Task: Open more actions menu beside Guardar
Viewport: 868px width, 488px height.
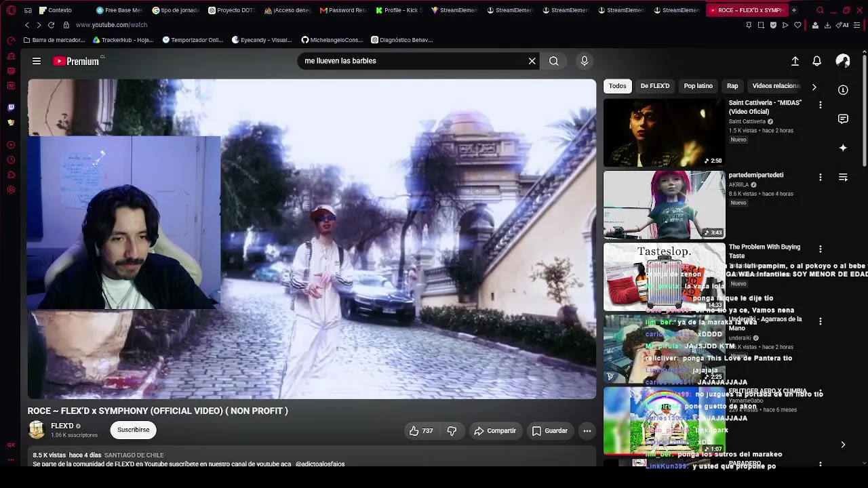Action: [587, 431]
